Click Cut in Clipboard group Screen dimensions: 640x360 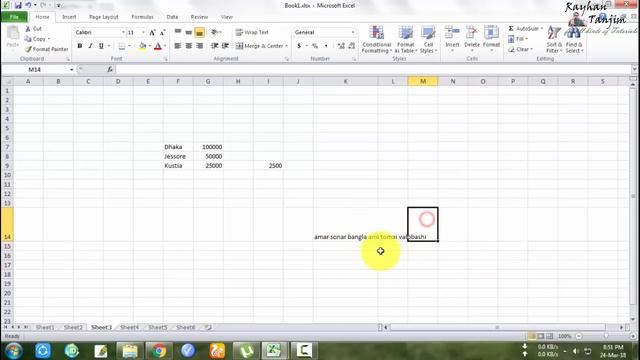pos(33,29)
